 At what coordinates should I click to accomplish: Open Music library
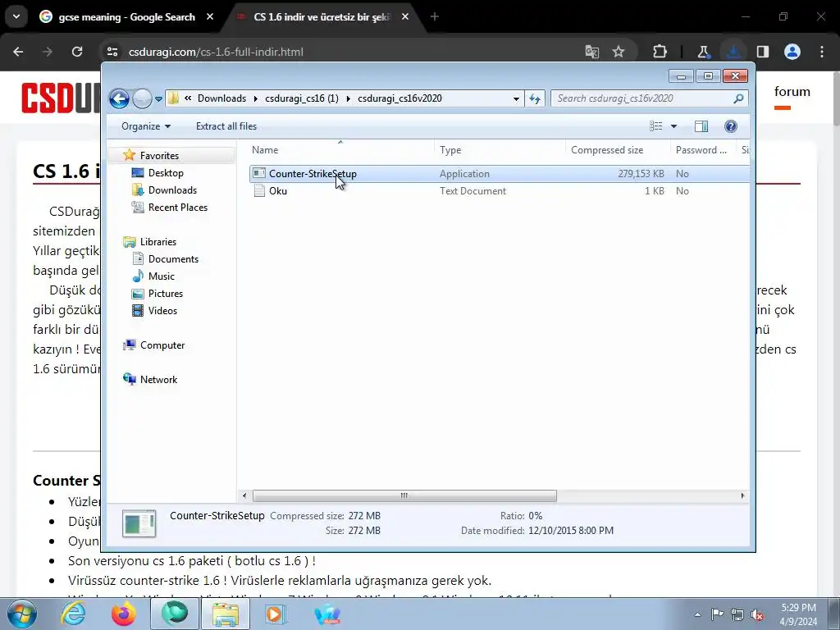pos(162,276)
